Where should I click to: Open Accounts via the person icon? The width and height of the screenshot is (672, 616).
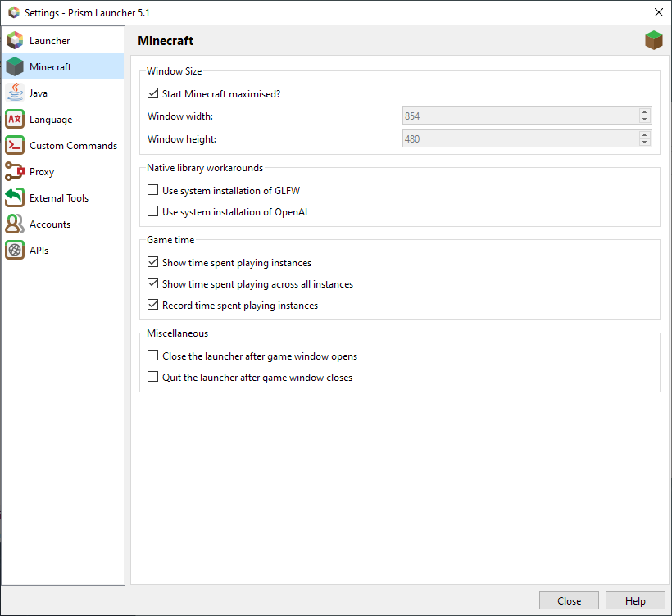(x=15, y=224)
